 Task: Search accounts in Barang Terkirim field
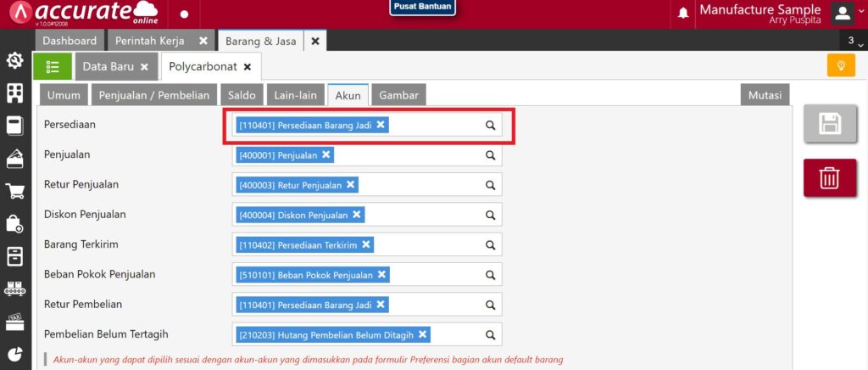(491, 244)
